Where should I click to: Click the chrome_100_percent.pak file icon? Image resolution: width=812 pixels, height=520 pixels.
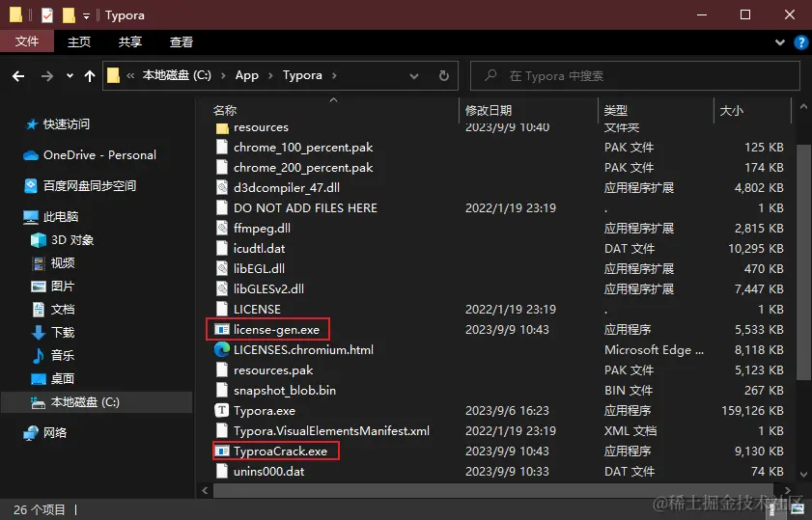pyautogui.click(x=222, y=148)
